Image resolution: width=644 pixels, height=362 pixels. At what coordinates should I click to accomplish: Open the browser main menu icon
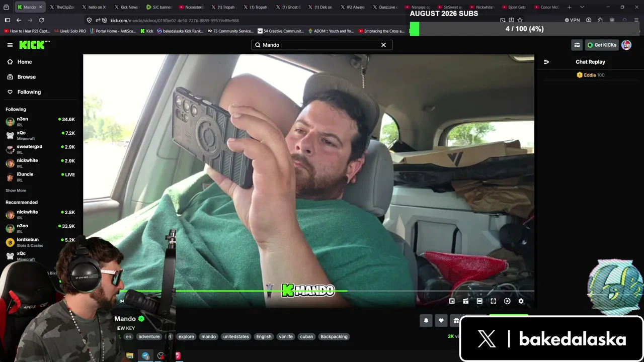[637, 20]
